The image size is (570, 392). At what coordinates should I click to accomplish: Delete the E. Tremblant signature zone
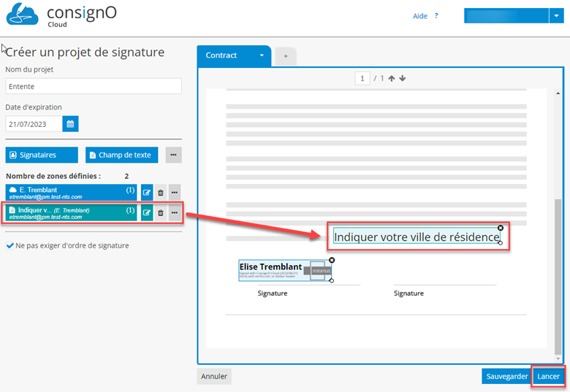pyautogui.click(x=161, y=193)
